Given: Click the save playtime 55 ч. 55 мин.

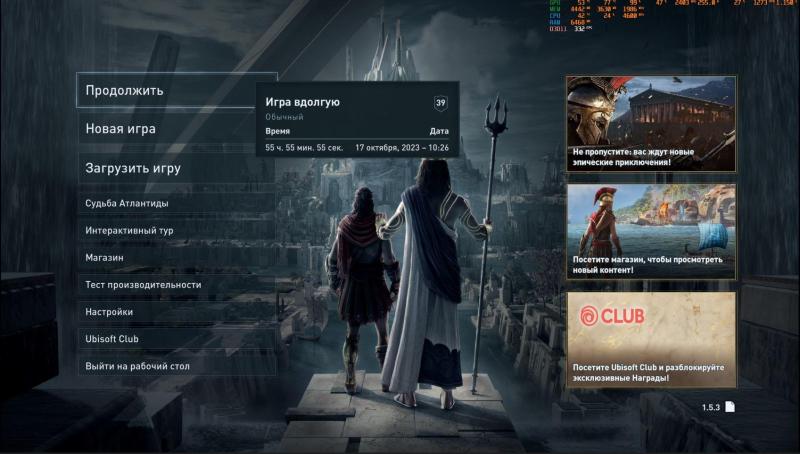Looking at the screenshot, I should 304,147.
